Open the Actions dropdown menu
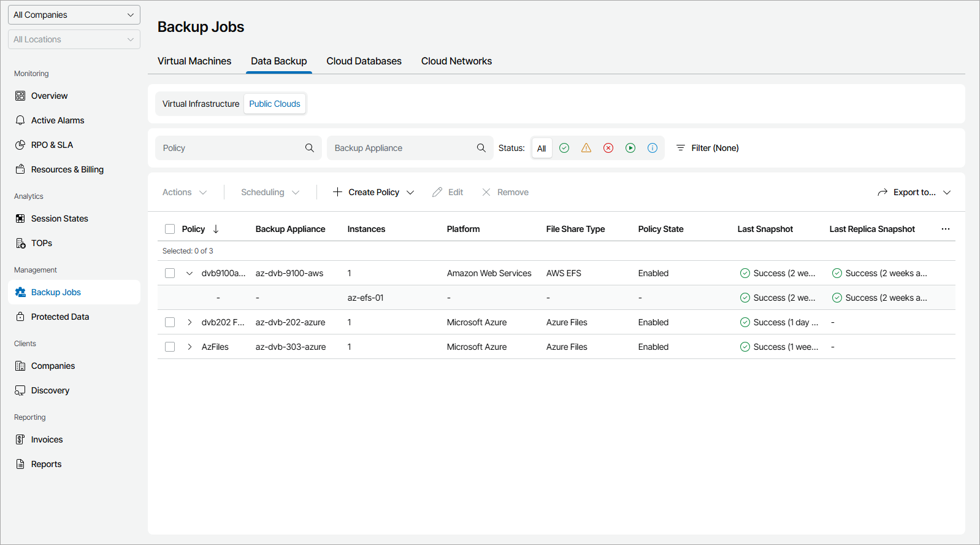 click(185, 192)
